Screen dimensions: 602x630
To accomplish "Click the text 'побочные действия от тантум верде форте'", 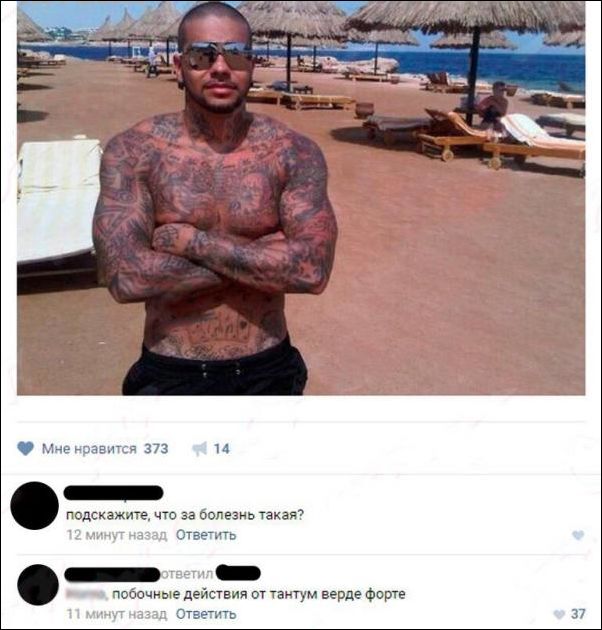I will click(259, 594).
